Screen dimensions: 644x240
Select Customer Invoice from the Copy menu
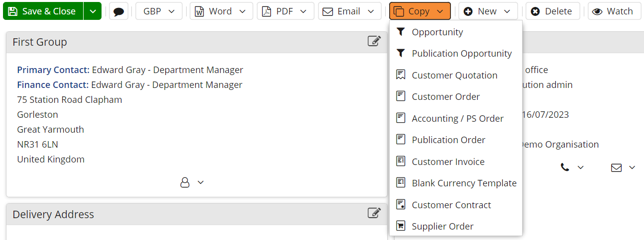point(448,161)
